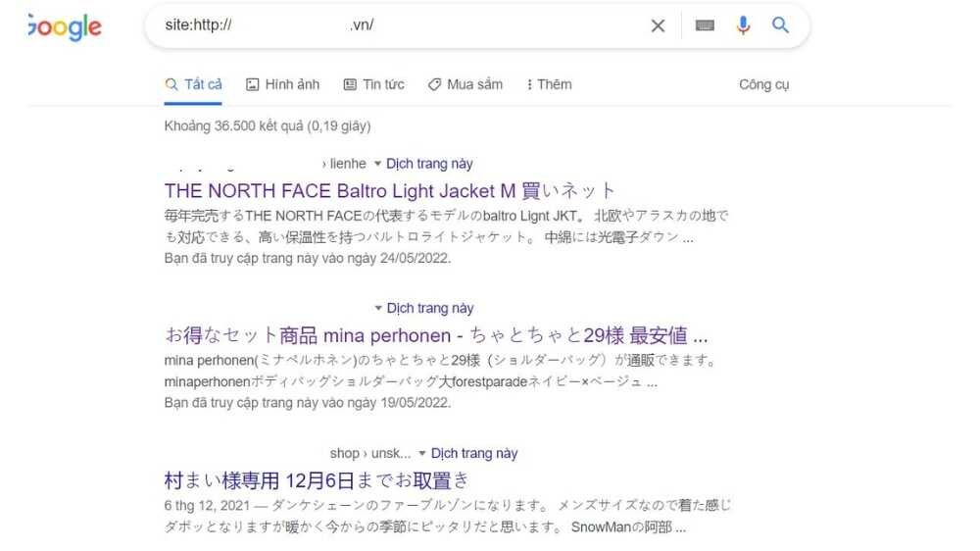980x551 pixels.
Task: Expand dropdown arrow beside shop › unsk... breadcrumb
Action: 421,453
